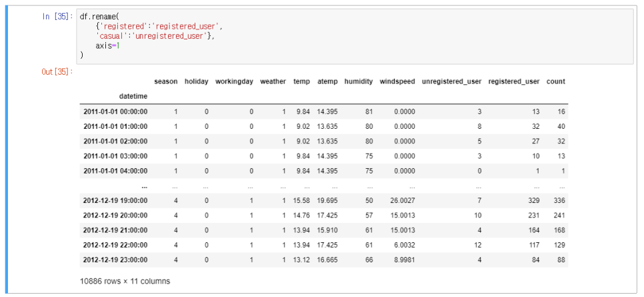
Task: Click temp value 13.12
Action: (301, 260)
